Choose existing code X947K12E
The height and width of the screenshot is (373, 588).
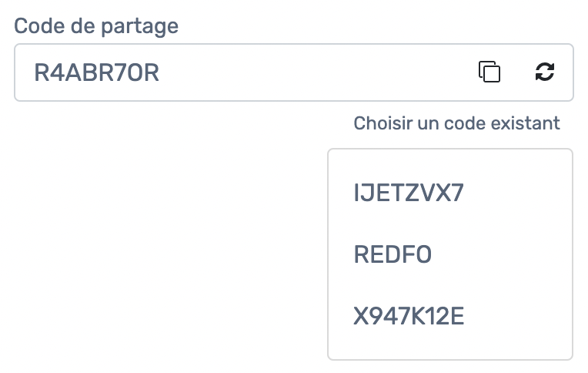point(409,316)
